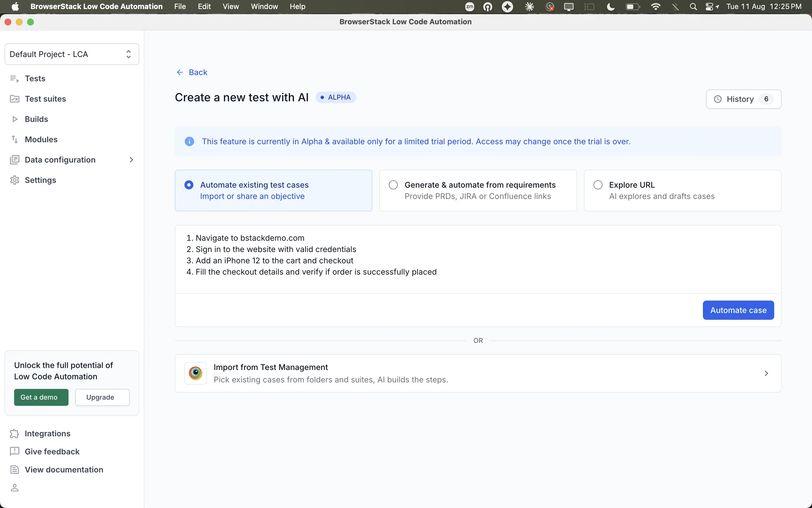This screenshot has width=812, height=508.
Task: Click "Import from Test Management" heading
Action: tap(270, 367)
